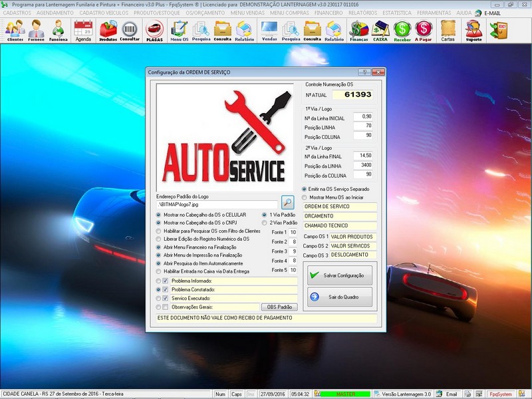Open the Clientes toolbar icon
The height and width of the screenshot is (399, 532).
coord(15,30)
